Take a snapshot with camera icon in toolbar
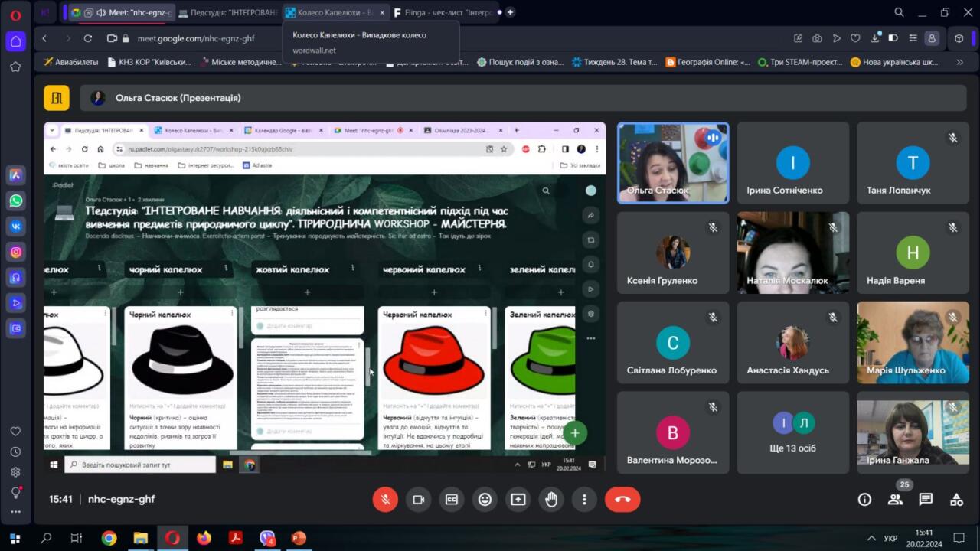The image size is (980, 551). 818,38
